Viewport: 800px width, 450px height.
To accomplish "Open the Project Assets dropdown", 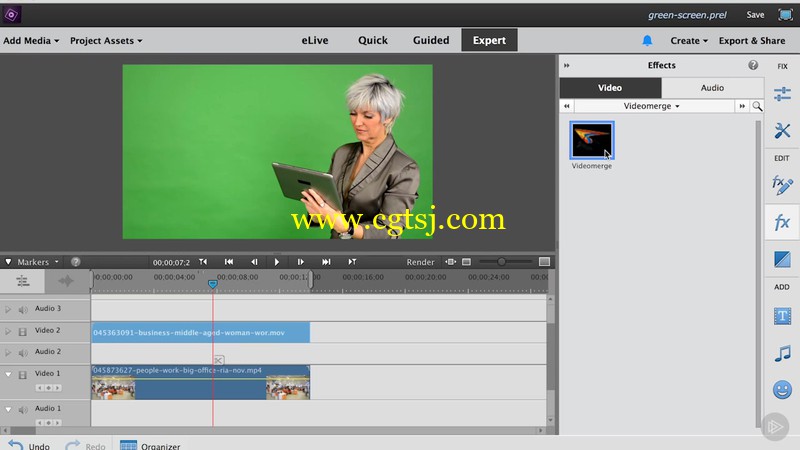I will [x=106, y=40].
